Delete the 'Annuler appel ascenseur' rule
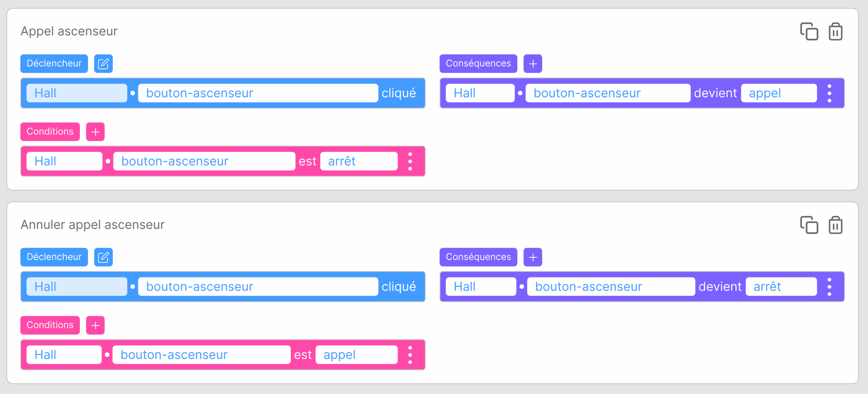This screenshot has height=394, width=868. (835, 225)
